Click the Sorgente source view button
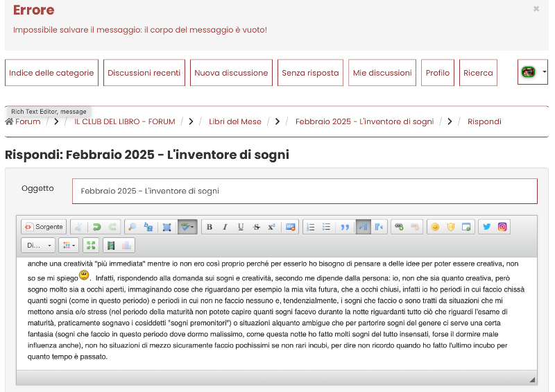555x392 pixels. (x=44, y=227)
